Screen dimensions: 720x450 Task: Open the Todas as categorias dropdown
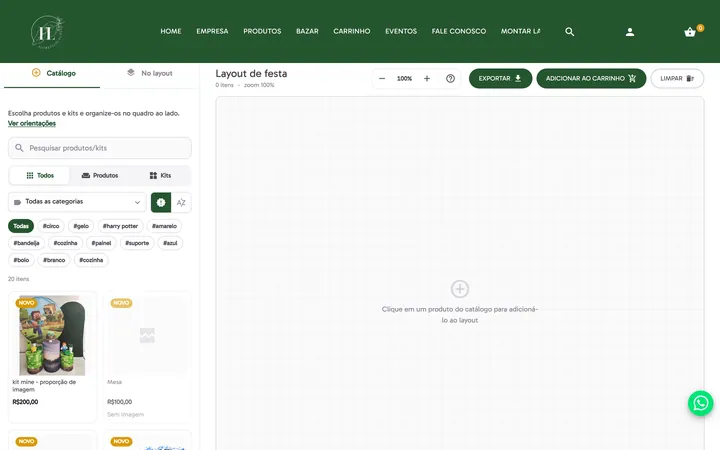pos(77,202)
